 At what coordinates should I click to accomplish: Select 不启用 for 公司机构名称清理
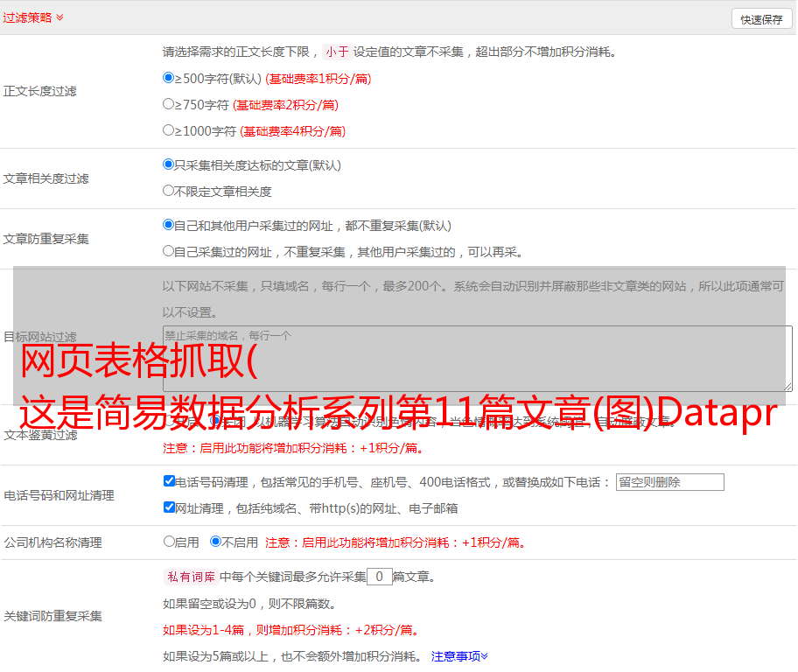tap(216, 542)
